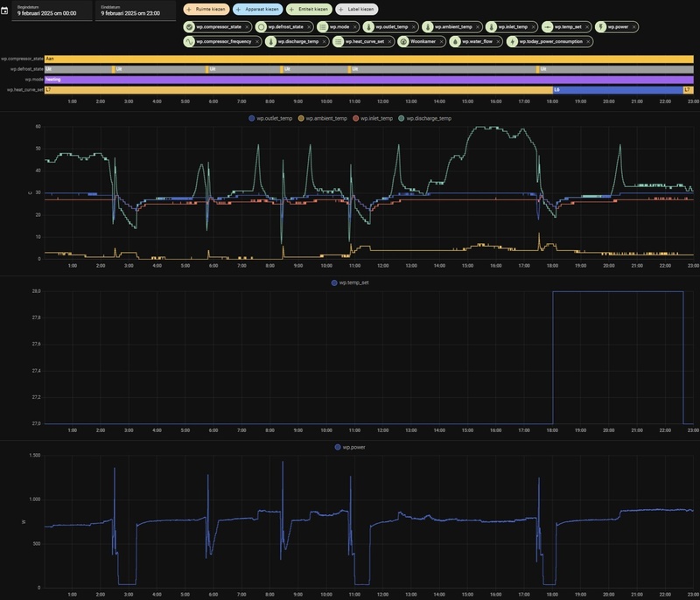
Task: Remove the wp.power entity chip
Action: [633, 27]
